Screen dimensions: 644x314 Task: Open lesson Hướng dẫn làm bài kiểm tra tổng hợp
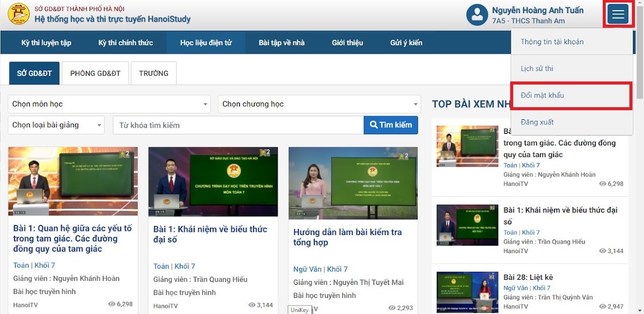[x=348, y=237]
